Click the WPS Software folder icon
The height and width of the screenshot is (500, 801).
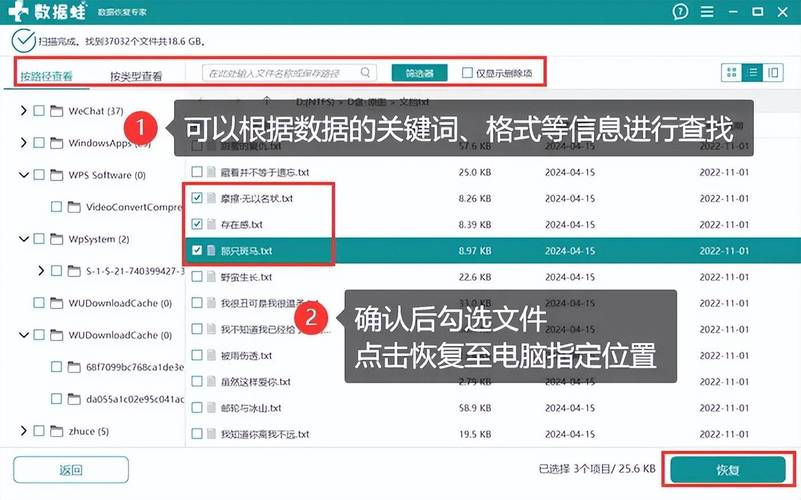click(x=57, y=175)
